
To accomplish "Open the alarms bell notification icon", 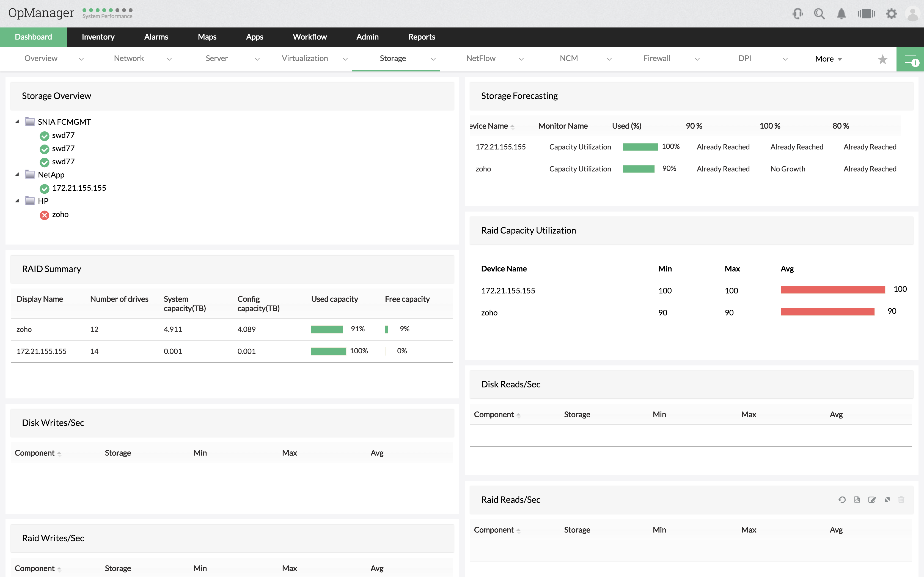I will pos(841,14).
